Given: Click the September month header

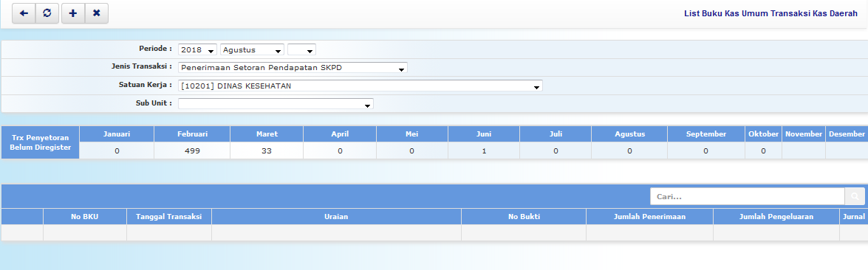Looking at the screenshot, I should pos(705,134).
